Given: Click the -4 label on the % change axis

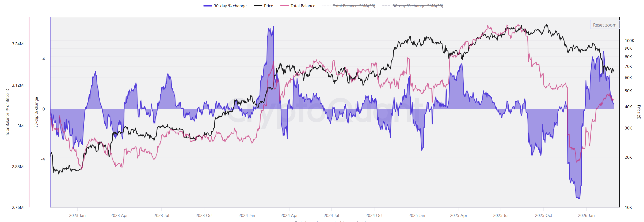Looking at the screenshot, I should [43, 159].
